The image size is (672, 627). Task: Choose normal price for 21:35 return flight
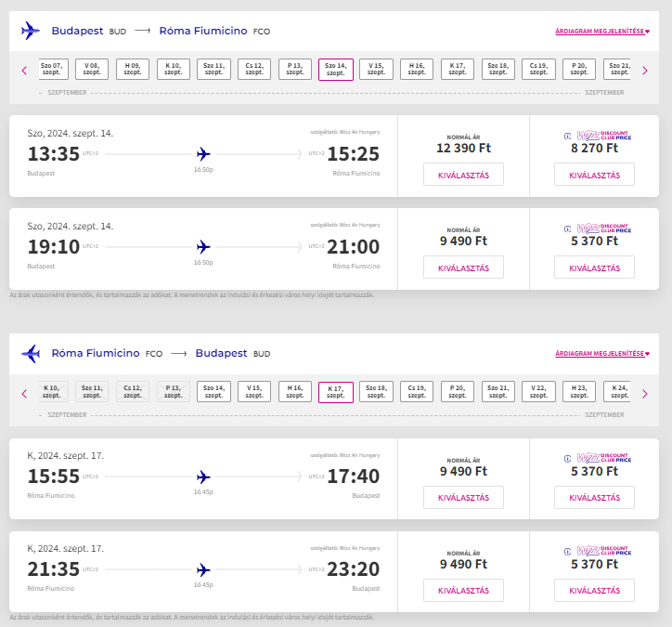(463, 591)
